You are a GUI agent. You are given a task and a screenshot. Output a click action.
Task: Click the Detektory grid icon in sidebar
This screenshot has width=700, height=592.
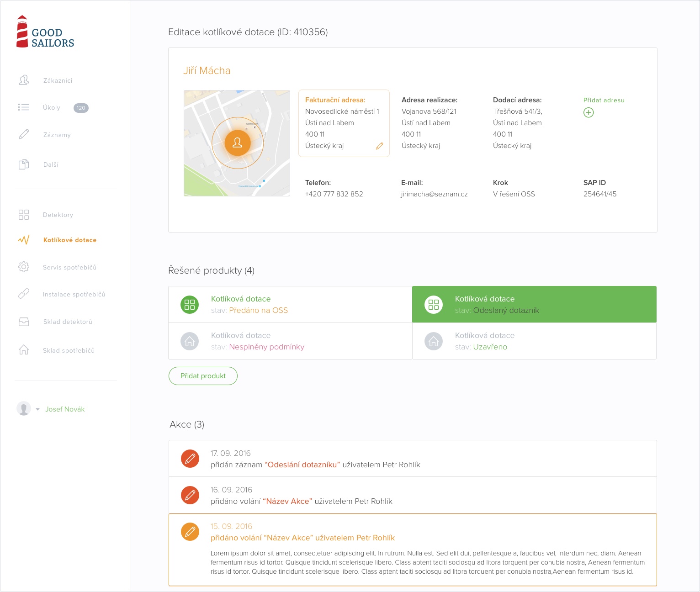(24, 215)
